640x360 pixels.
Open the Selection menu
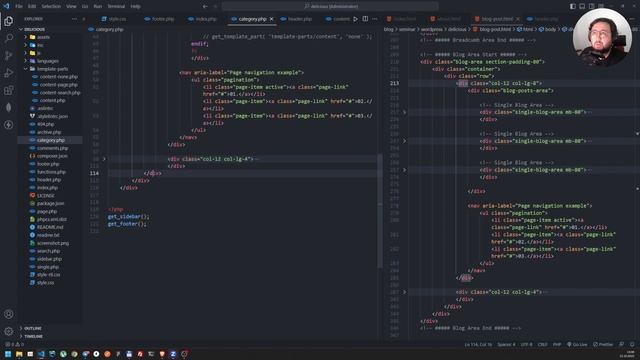51,6
